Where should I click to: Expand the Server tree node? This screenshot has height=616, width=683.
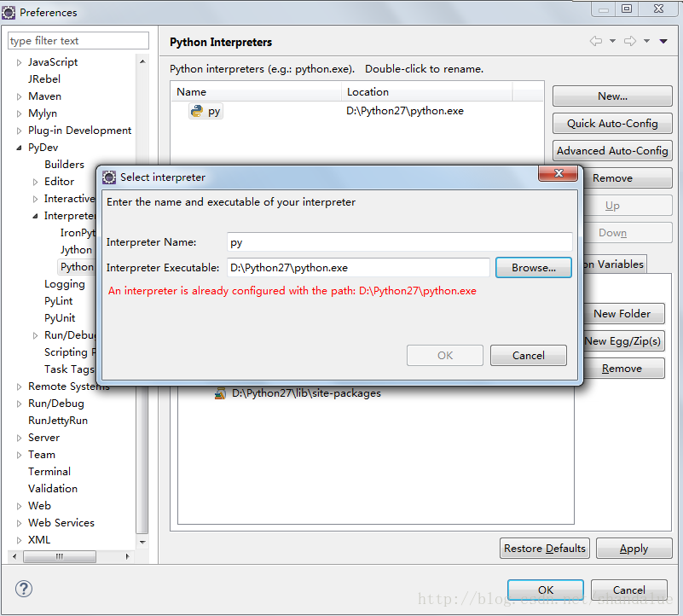point(19,438)
